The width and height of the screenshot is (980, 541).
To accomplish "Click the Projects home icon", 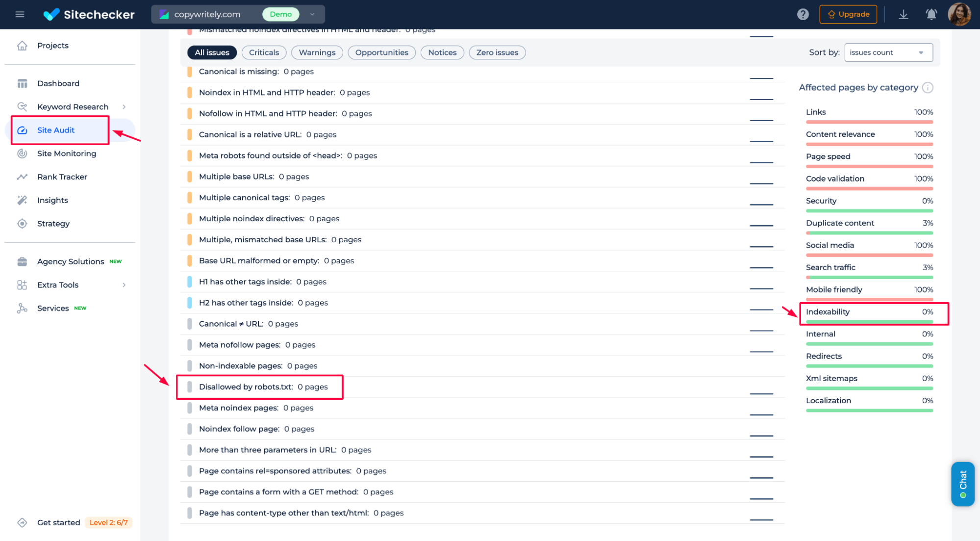I will (x=22, y=46).
